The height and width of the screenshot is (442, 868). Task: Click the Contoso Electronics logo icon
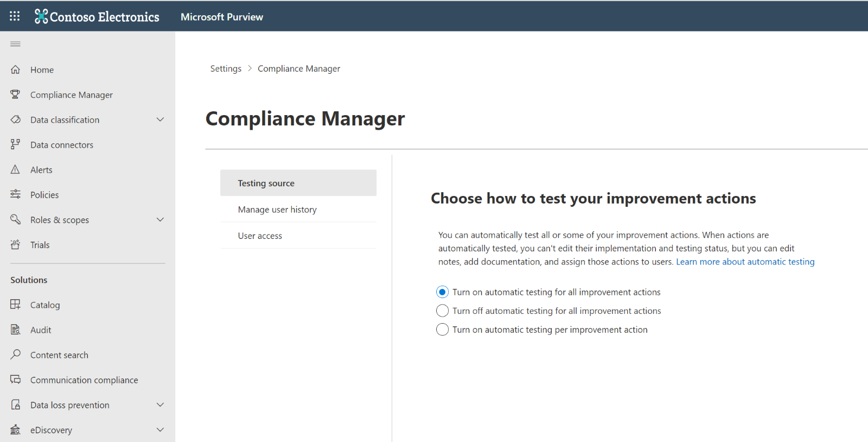(41, 16)
